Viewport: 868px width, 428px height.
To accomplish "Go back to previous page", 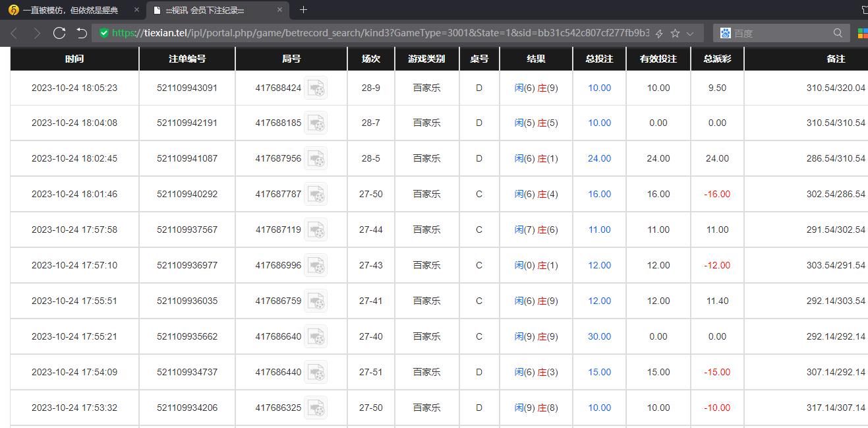I will (14, 33).
